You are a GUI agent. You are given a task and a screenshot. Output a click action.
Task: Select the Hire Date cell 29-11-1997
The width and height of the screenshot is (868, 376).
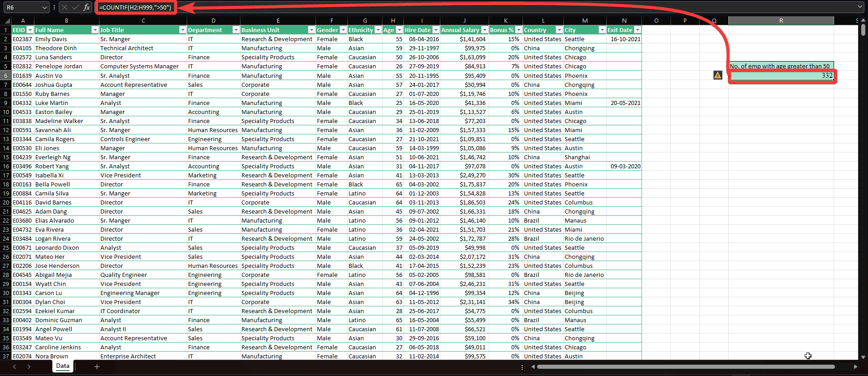[422, 48]
